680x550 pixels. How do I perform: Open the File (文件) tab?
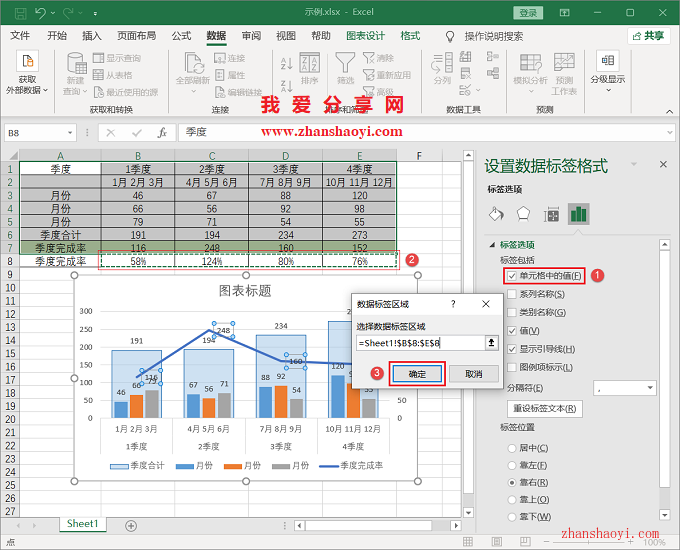[20, 36]
